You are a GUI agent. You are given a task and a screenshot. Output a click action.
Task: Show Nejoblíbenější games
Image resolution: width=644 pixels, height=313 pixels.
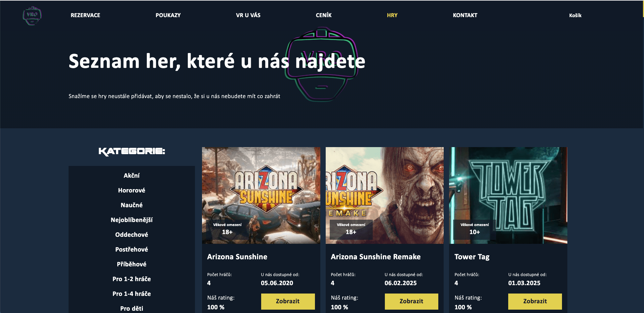[x=131, y=220]
